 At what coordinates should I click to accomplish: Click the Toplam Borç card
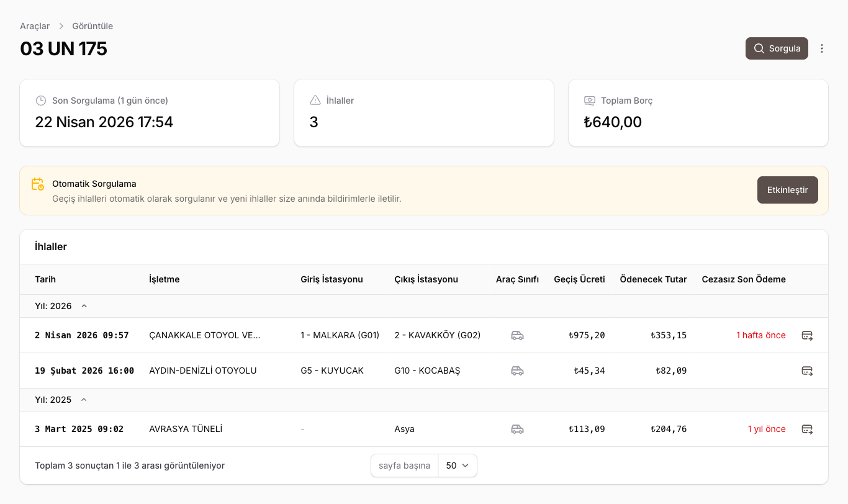[x=698, y=113]
